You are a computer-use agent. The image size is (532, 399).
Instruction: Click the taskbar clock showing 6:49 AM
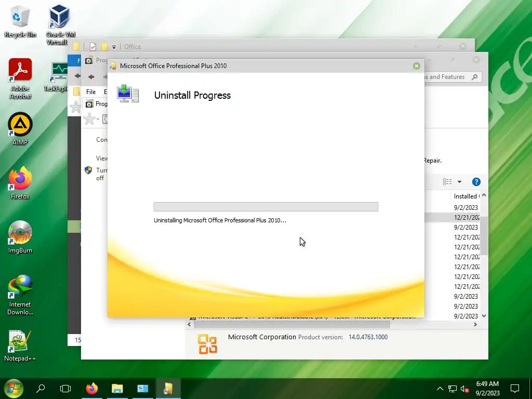487,389
